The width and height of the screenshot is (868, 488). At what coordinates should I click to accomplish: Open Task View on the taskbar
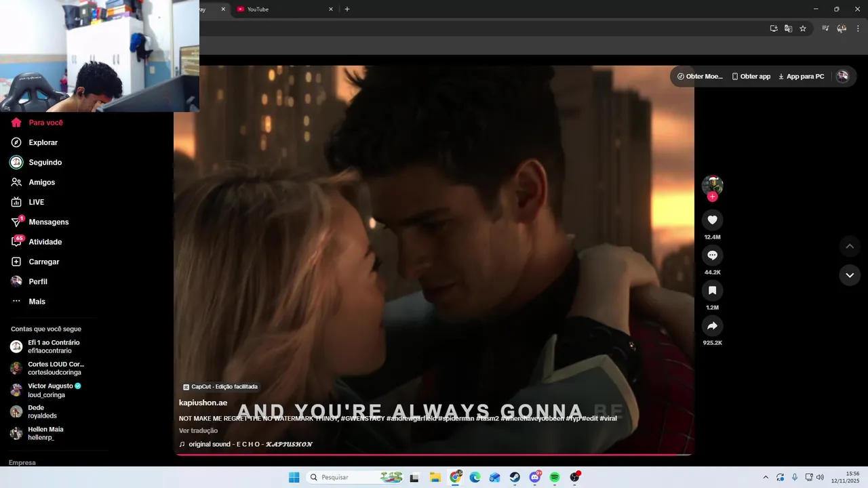[x=414, y=477]
